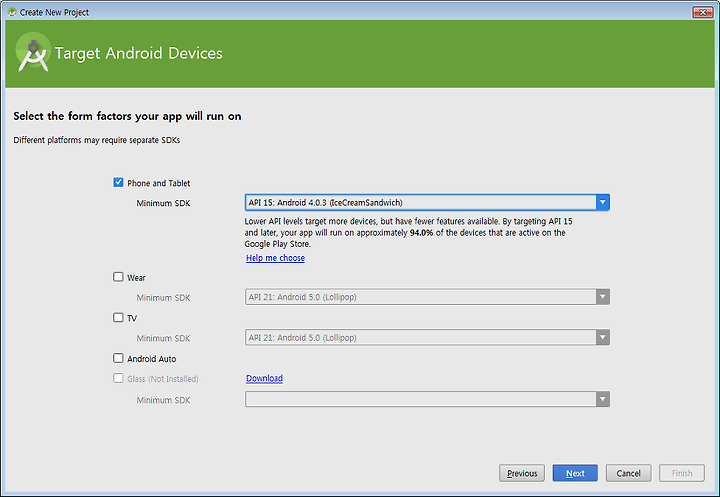Click 'Select the form factors your app will run on'
The height and width of the screenshot is (497, 720).
pos(127,116)
